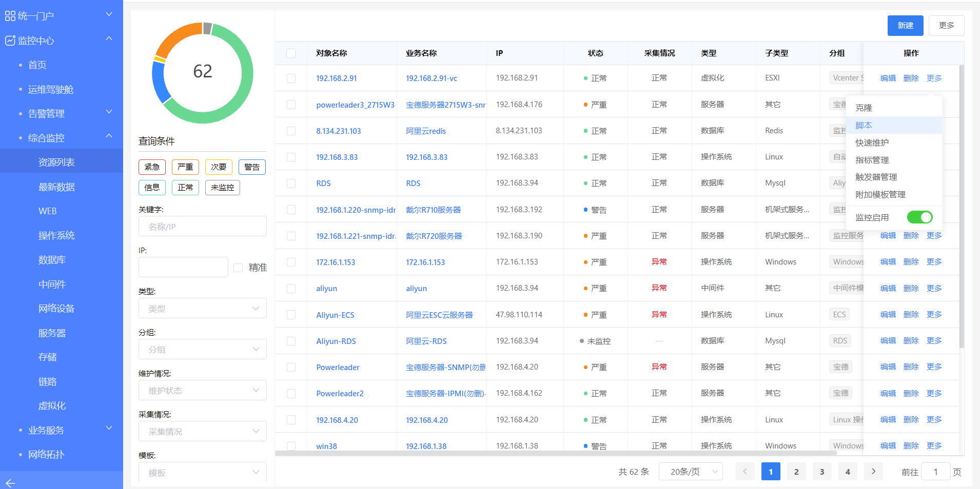Choose 快速维护 in the popup menu
This screenshot has height=489, width=980.
coord(894,142)
